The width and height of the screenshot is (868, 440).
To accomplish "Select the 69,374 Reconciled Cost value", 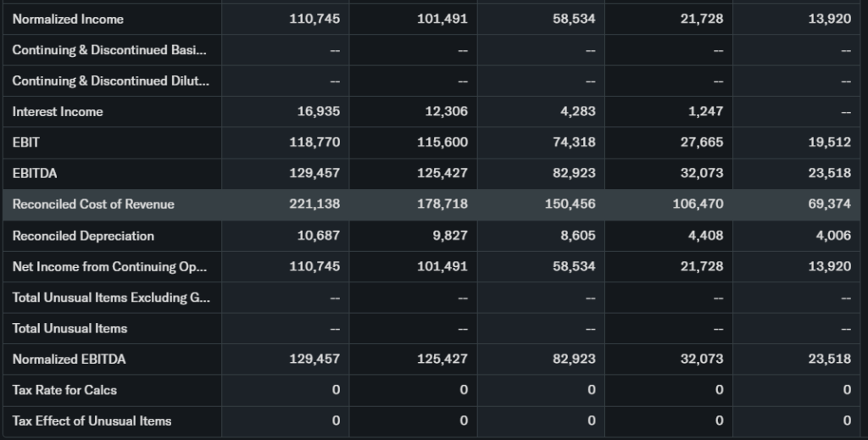I will click(830, 204).
